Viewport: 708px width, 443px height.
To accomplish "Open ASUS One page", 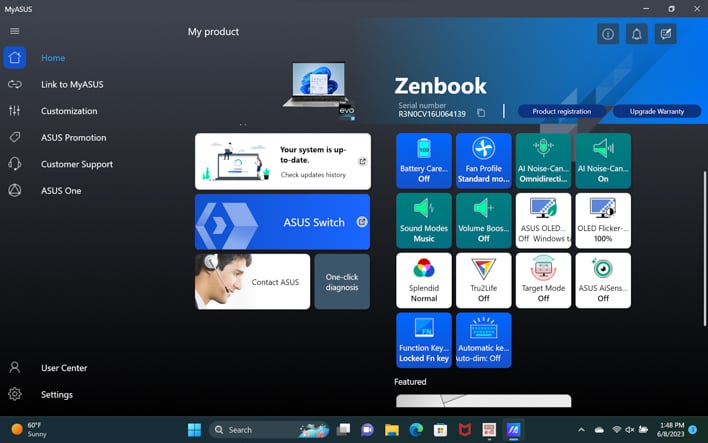I will click(61, 191).
